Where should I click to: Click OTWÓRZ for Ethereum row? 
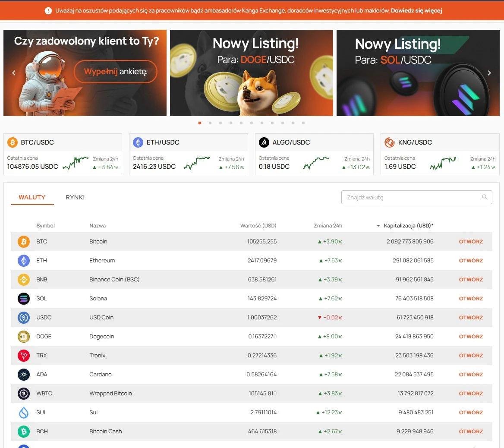coord(471,261)
